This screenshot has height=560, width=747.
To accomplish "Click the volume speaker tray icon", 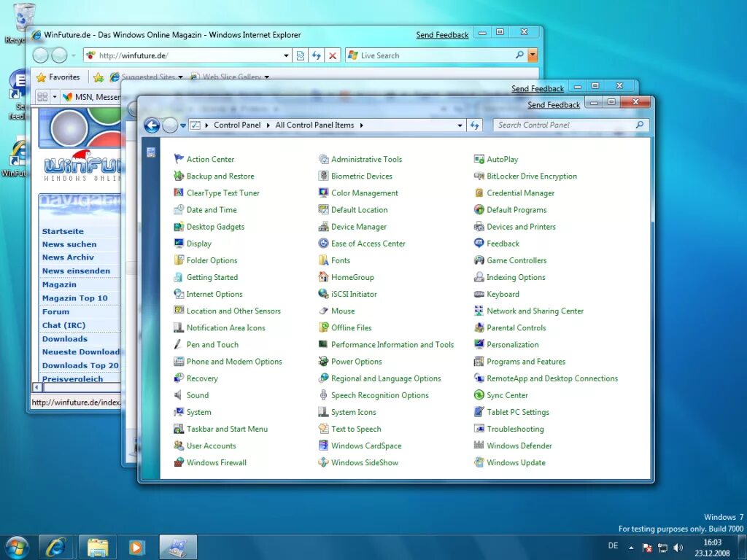I will pos(678,548).
